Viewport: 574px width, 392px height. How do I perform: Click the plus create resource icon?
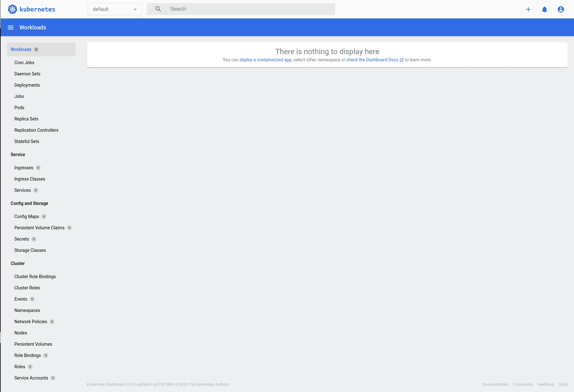(528, 9)
